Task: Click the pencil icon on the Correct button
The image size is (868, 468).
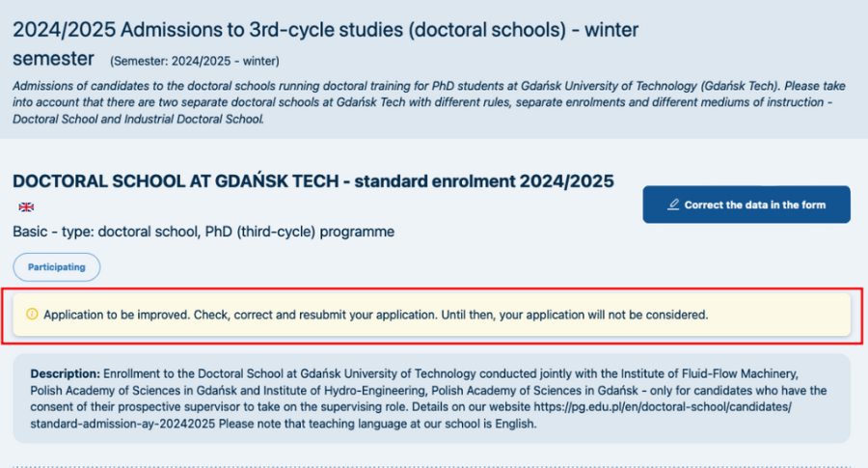Action: pos(673,205)
